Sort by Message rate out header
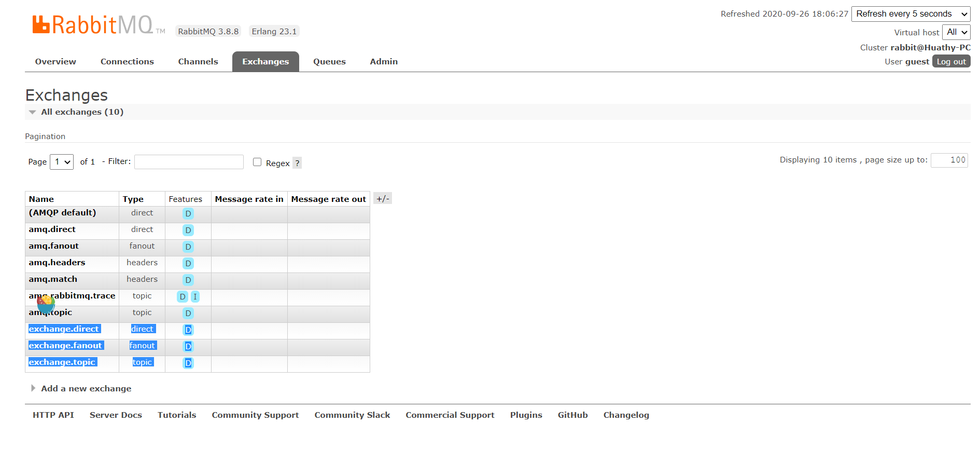This screenshot has width=980, height=450. [329, 199]
